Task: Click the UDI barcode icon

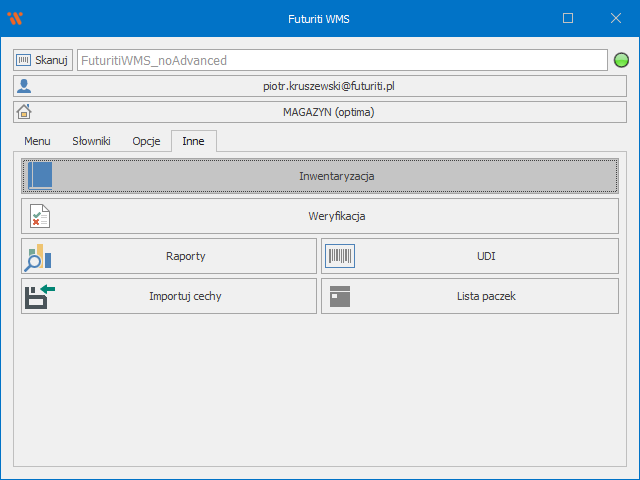Action: pyautogui.click(x=340, y=256)
